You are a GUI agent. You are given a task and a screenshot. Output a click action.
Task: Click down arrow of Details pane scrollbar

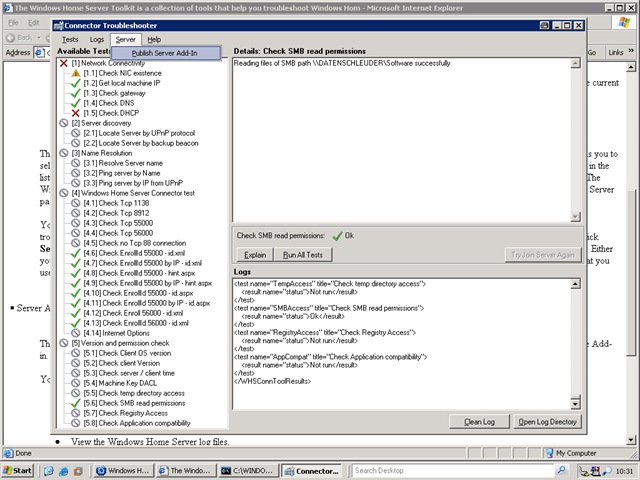(x=576, y=217)
